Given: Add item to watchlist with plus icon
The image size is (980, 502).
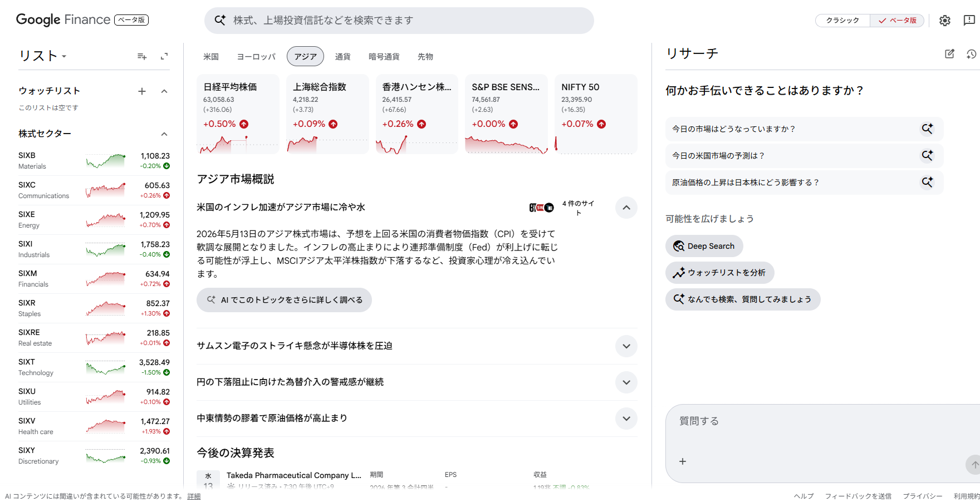Looking at the screenshot, I should (142, 91).
